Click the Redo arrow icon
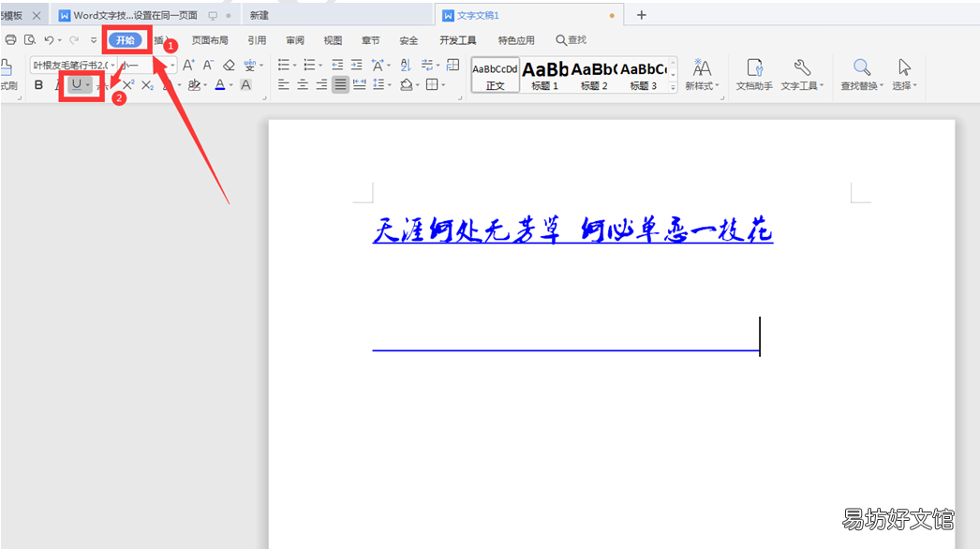980x549 pixels. pos(74,40)
